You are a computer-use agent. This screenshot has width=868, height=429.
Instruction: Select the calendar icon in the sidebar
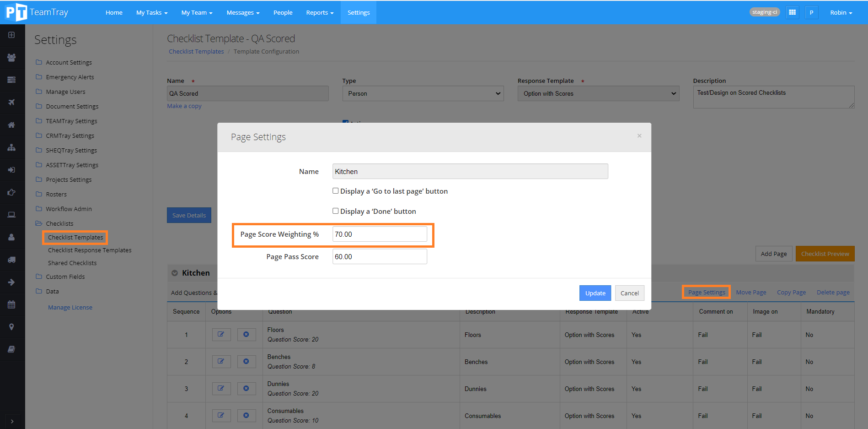click(x=11, y=304)
